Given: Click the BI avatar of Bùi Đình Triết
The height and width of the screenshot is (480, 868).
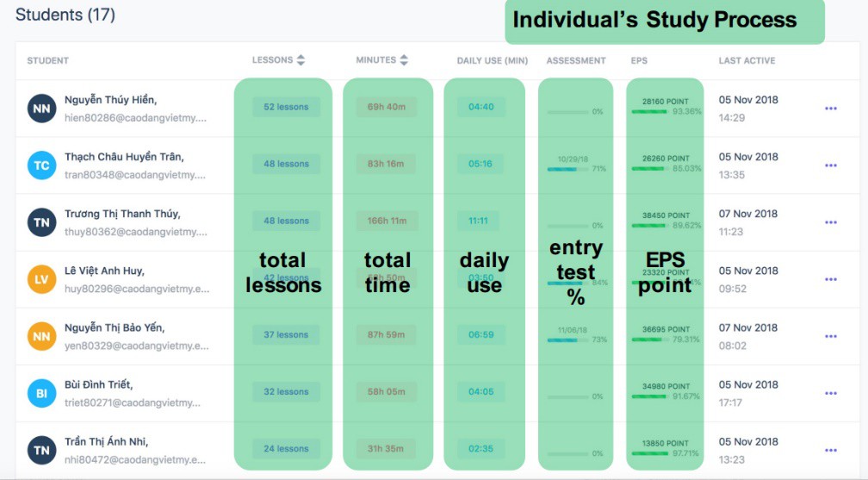Looking at the screenshot, I should (x=41, y=393).
